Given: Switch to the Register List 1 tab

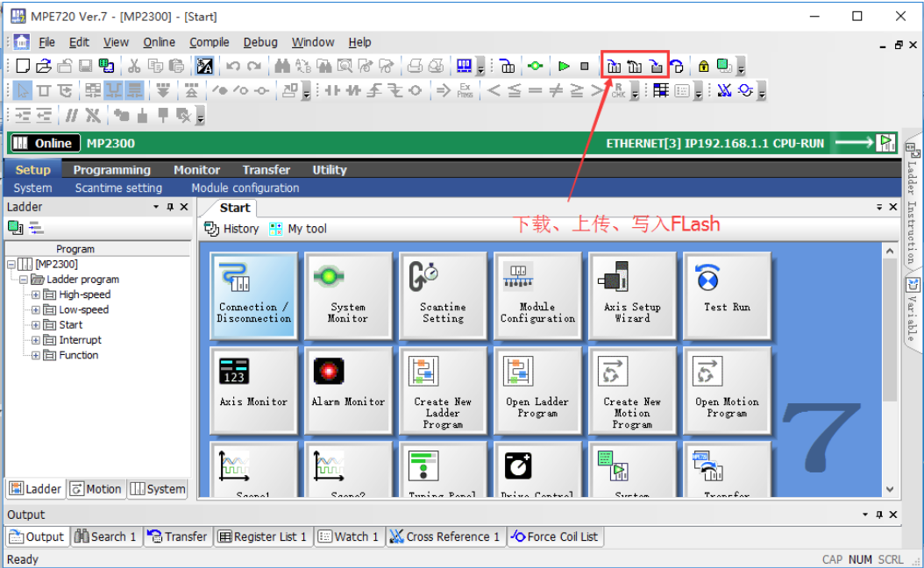Looking at the screenshot, I should pyautogui.click(x=262, y=536).
